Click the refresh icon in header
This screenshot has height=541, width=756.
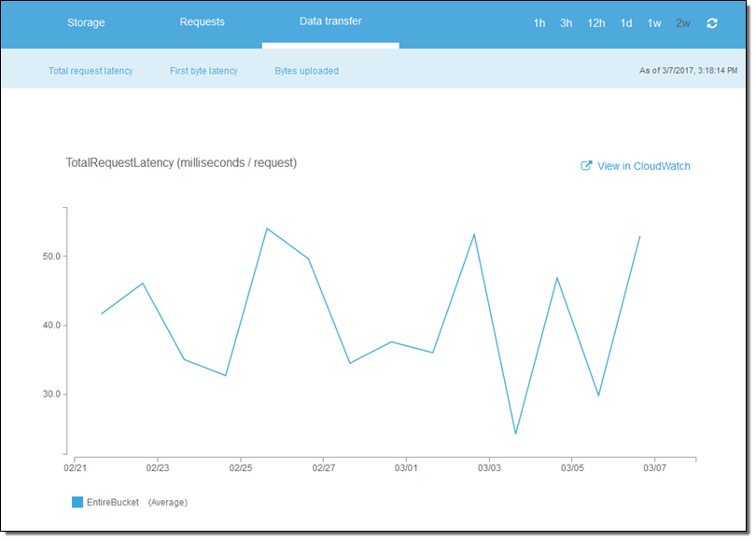[712, 23]
